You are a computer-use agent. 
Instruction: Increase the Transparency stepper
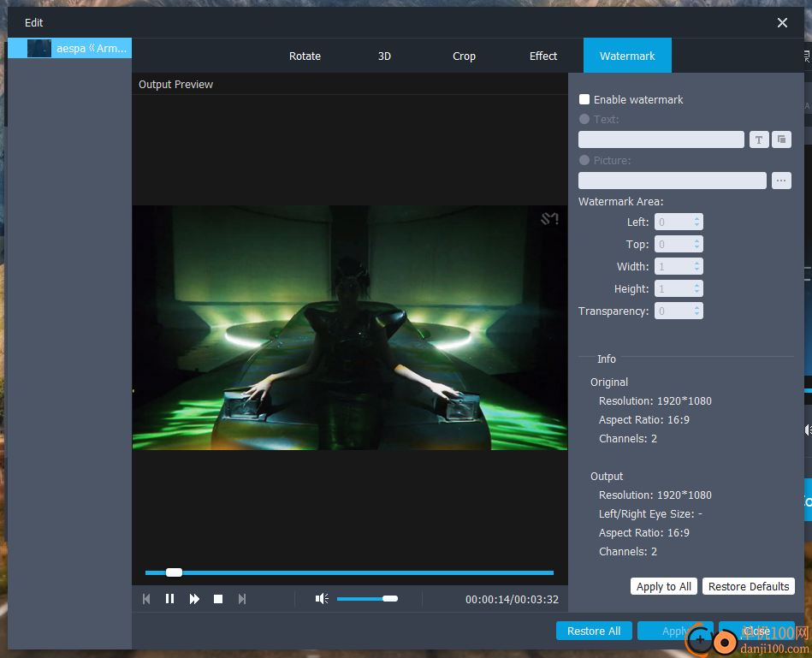click(697, 307)
